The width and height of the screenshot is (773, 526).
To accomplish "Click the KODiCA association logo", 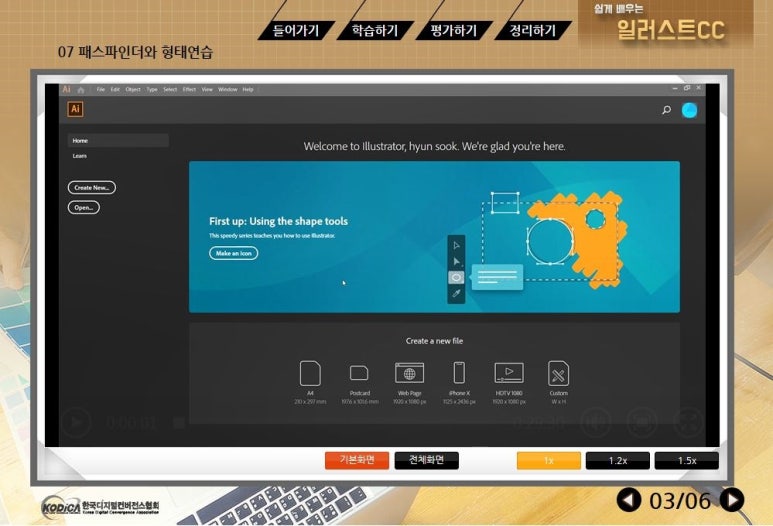I will pyautogui.click(x=100, y=506).
